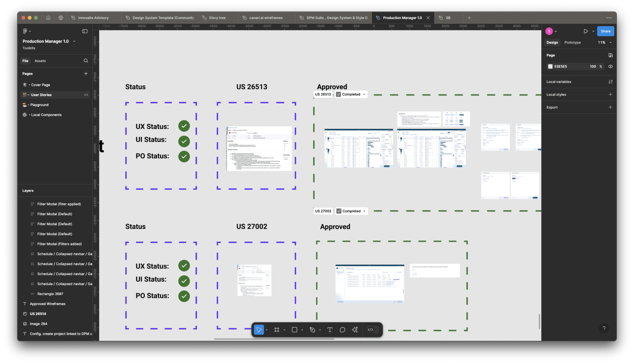Add a local style with plus
The image size is (634, 364).
[x=610, y=95]
